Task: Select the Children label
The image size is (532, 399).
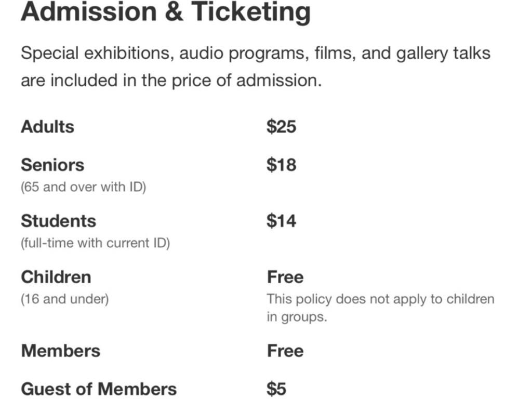Action: (56, 277)
